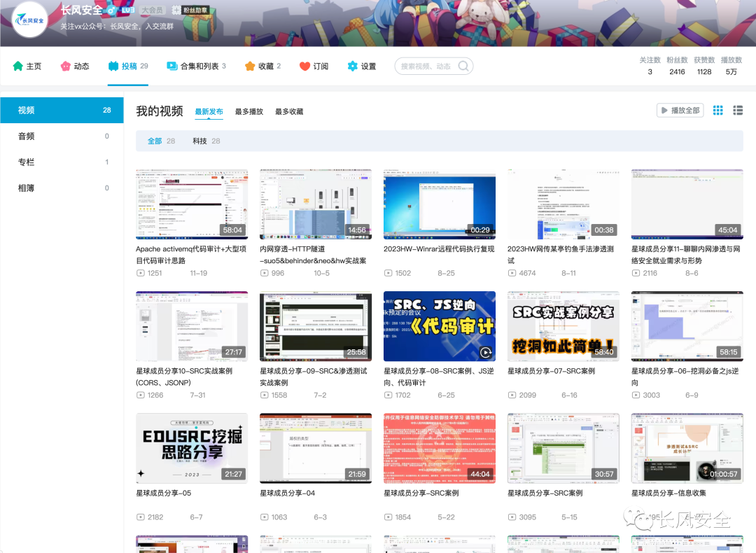This screenshot has height=553, width=756.
Task: Open Apache activemq代码审计 video thumbnail
Action: 192,204
